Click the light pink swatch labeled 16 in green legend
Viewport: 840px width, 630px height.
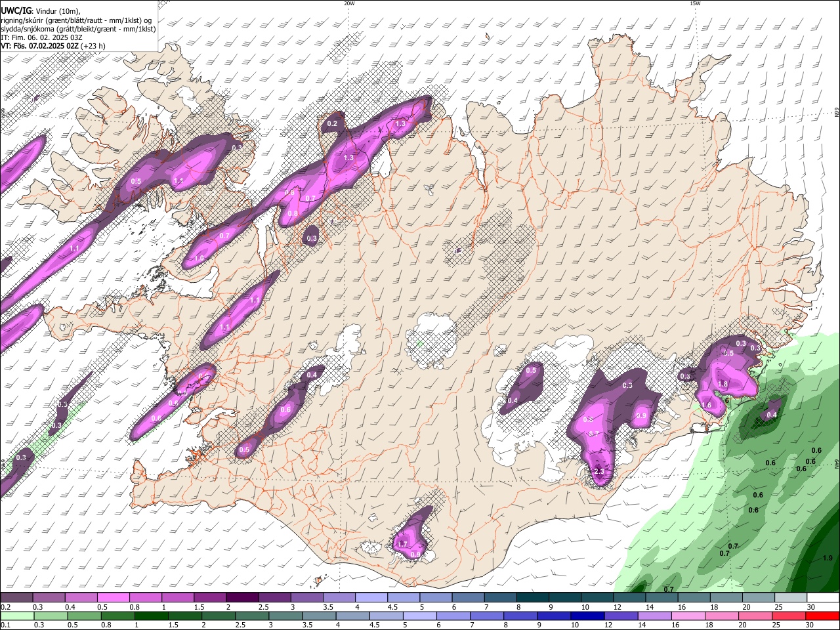coord(687,616)
